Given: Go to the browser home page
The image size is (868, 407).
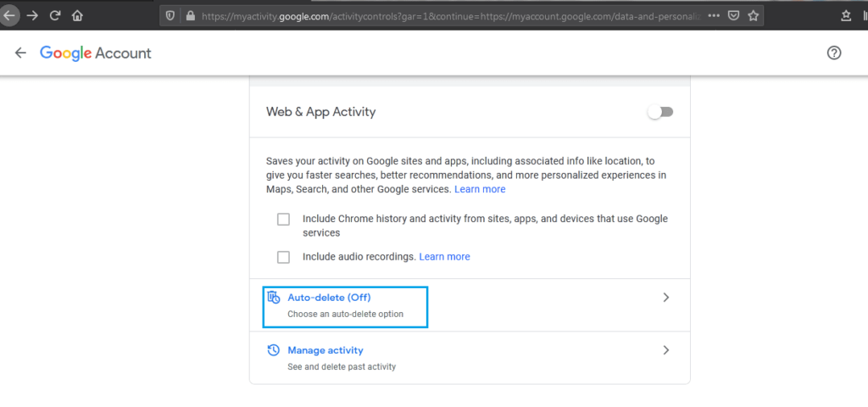Looking at the screenshot, I should [x=77, y=15].
